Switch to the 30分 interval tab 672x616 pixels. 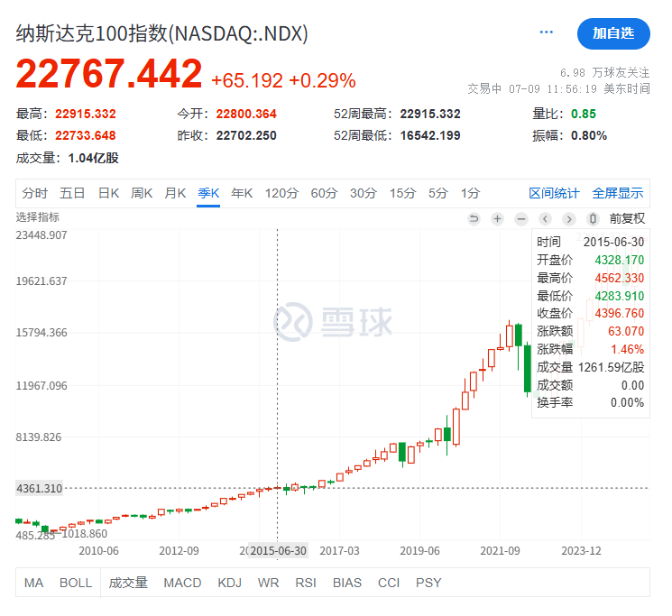(x=363, y=193)
